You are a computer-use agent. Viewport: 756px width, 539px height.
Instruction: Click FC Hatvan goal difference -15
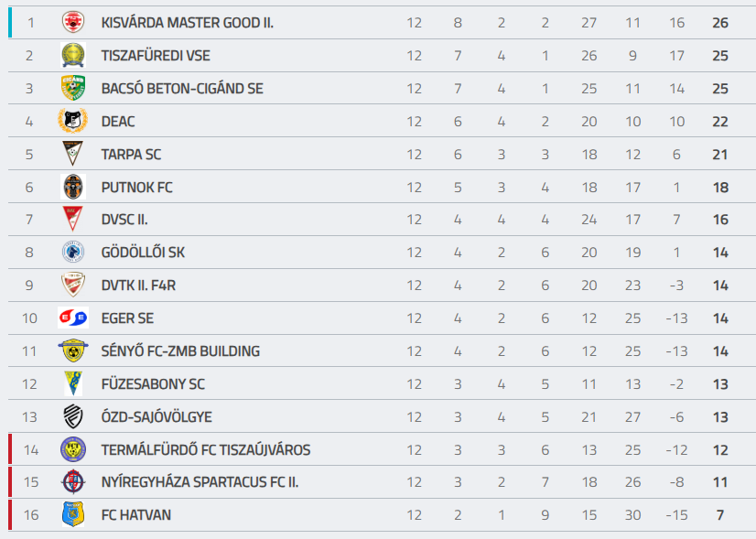pos(676,515)
